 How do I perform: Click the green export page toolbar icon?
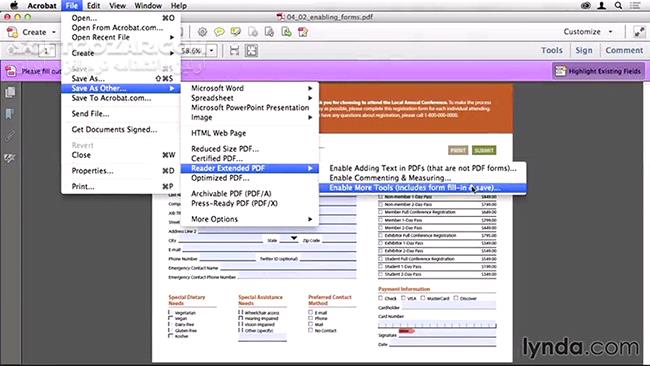click(x=286, y=32)
